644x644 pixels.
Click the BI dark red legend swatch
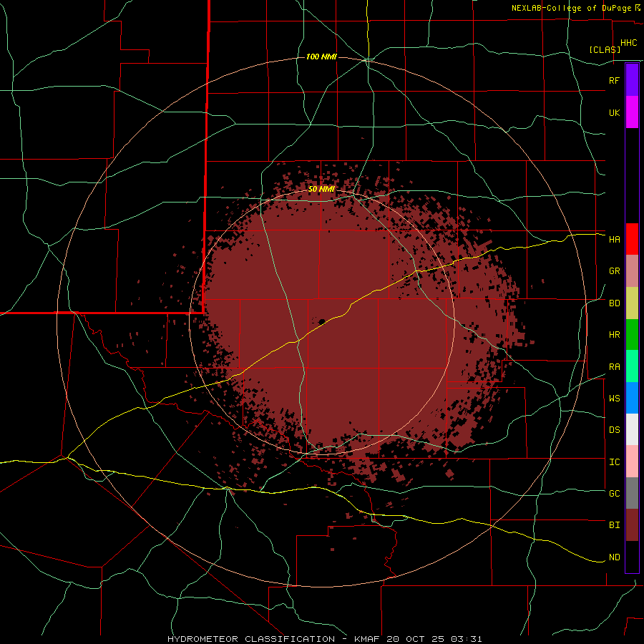(632, 525)
